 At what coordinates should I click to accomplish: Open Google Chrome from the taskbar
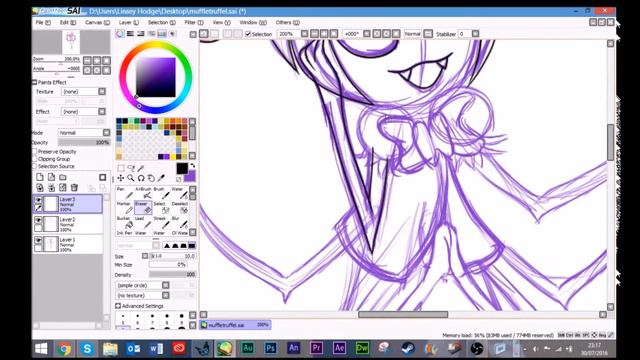click(x=64, y=349)
